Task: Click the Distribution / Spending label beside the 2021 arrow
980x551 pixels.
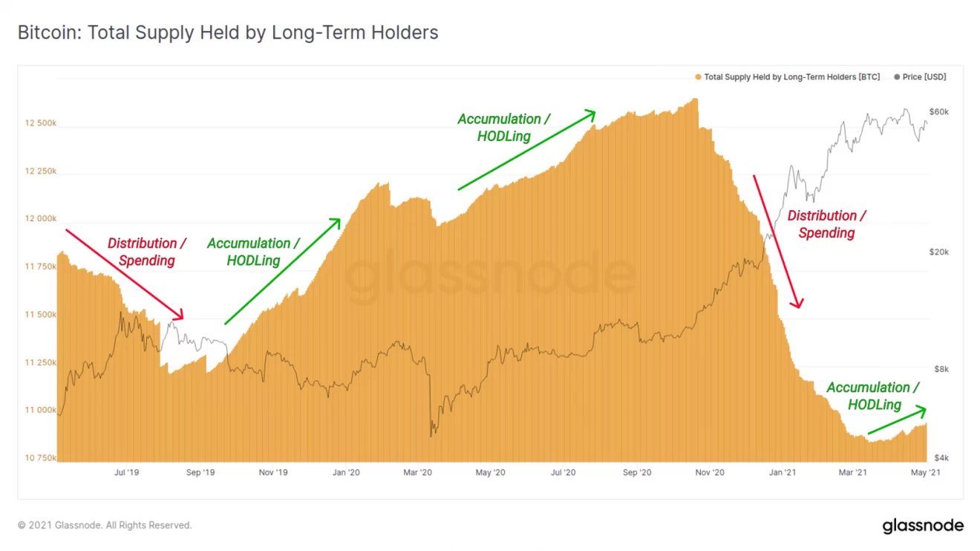Action: 826,224
